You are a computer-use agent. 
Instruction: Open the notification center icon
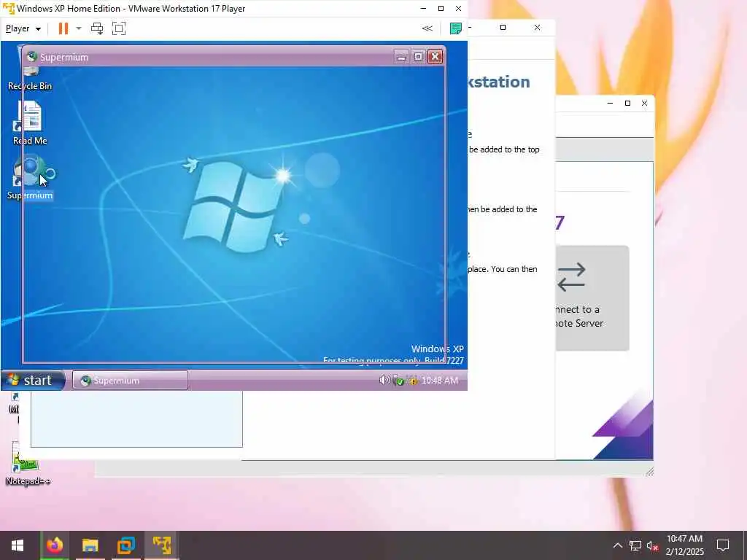pyautogui.click(x=723, y=545)
